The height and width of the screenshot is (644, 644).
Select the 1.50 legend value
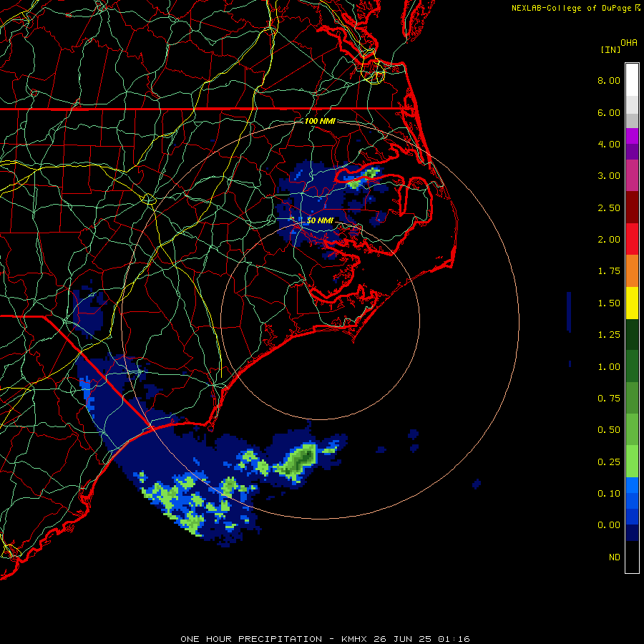[x=609, y=303]
